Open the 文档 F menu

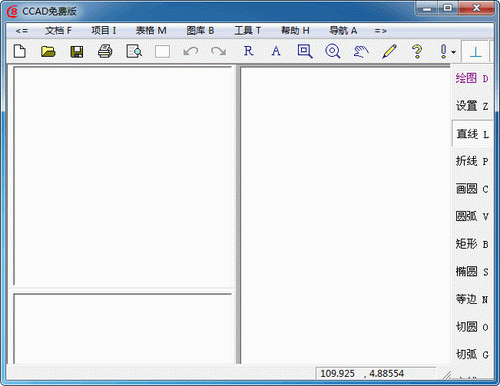click(x=59, y=31)
